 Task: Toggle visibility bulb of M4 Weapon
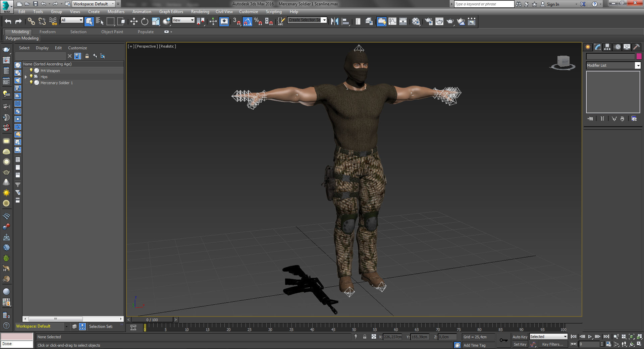[31, 70]
